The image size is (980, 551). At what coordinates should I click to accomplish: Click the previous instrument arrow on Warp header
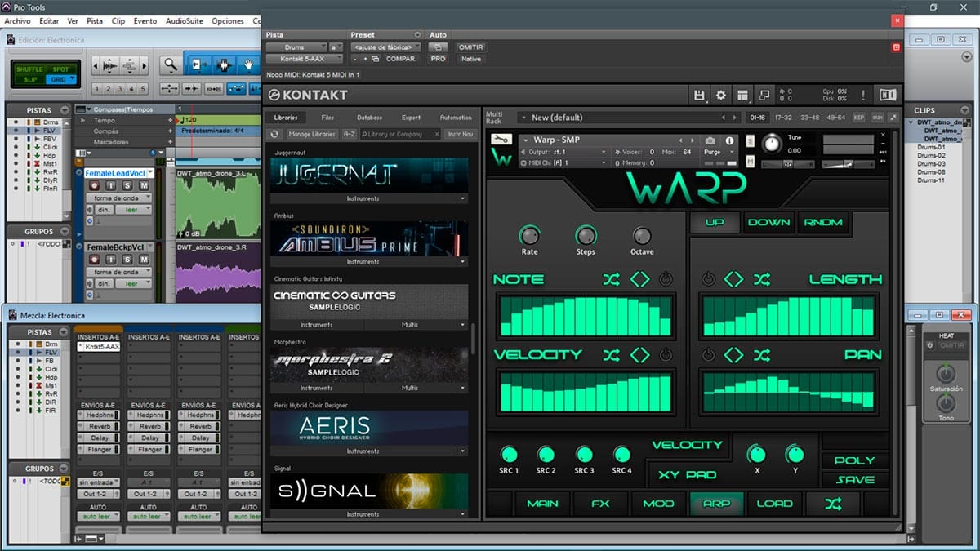coord(681,140)
